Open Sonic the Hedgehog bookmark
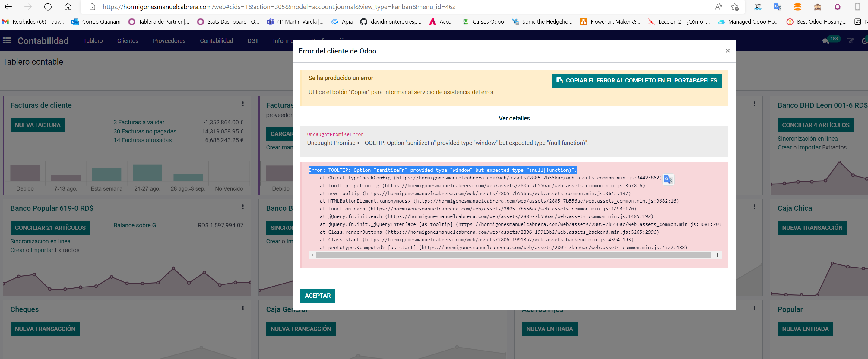Image resolution: width=868 pixels, height=359 pixels. [542, 22]
